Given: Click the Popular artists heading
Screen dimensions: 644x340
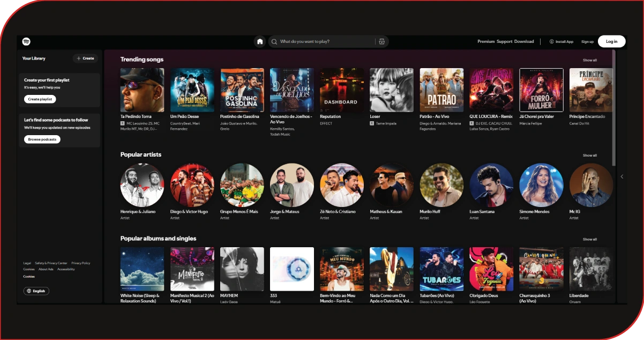Looking at the screenshot, I should pos(141,154).
